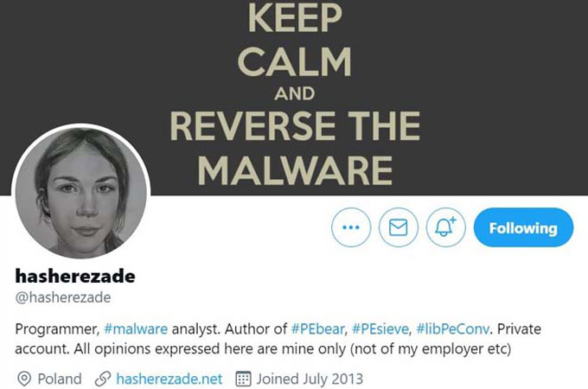Image resolution: width=588 pixels, height=389 pixels.
Task: Click the envelope message icon
Action: tap(399, 227)
